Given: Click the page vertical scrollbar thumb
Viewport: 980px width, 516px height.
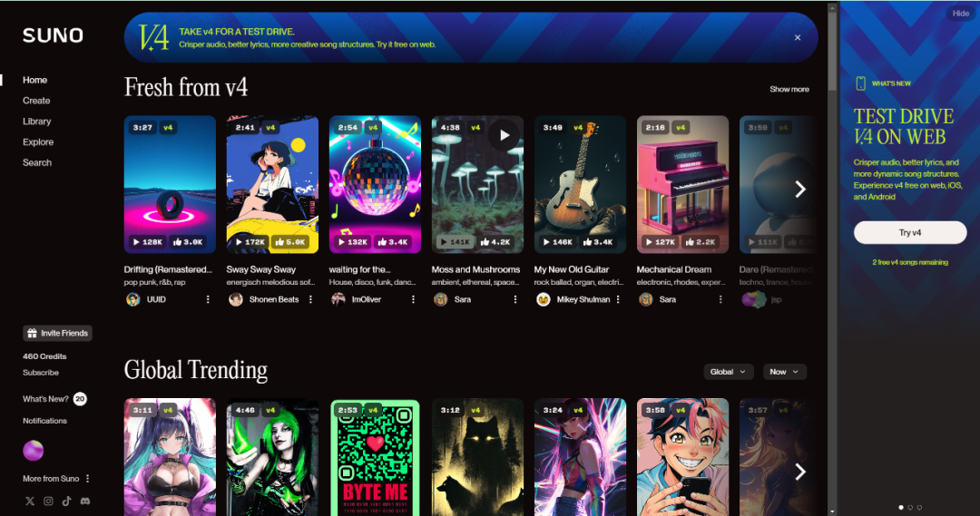Looking at the screenshot, I should point(832,54).
